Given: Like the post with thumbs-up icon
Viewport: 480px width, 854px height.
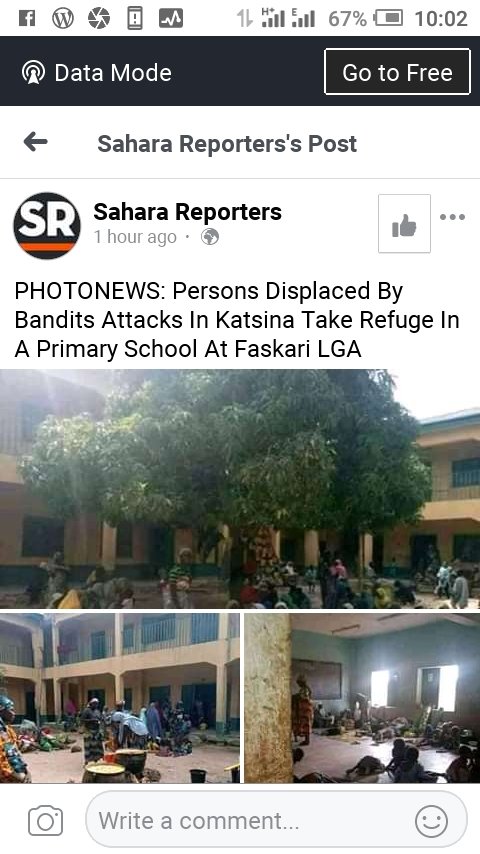Looking at the screenshot, I should [x=404, y=224].
